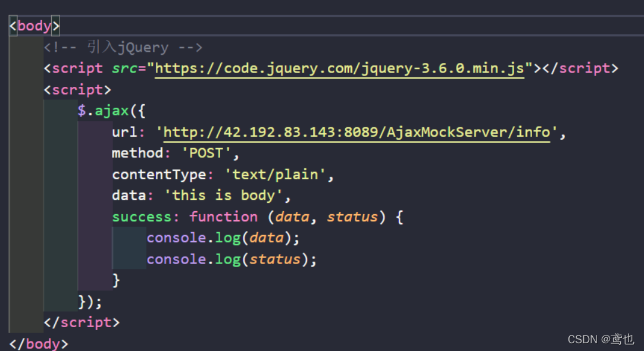Viewport: 644px width, 351px height.
Task: Click the success property key
Action: point(142,217)
